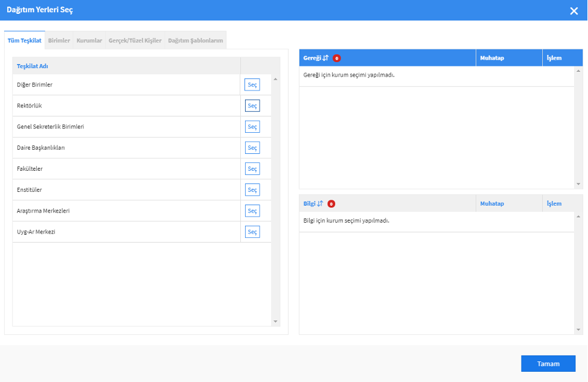The height and width of the screenshot is (382, 588).
Task: Open the Kurumlar tab
Action: [x=89, y=40]
